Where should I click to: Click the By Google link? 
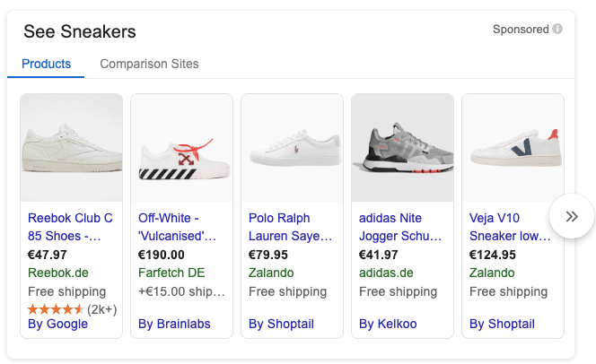(x=57, y=324)
